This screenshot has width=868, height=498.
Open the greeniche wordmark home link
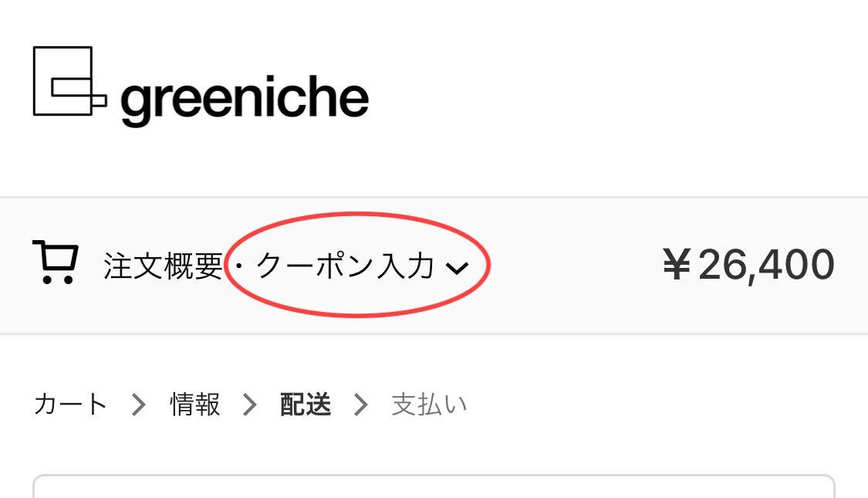click(x=245, y=100)
